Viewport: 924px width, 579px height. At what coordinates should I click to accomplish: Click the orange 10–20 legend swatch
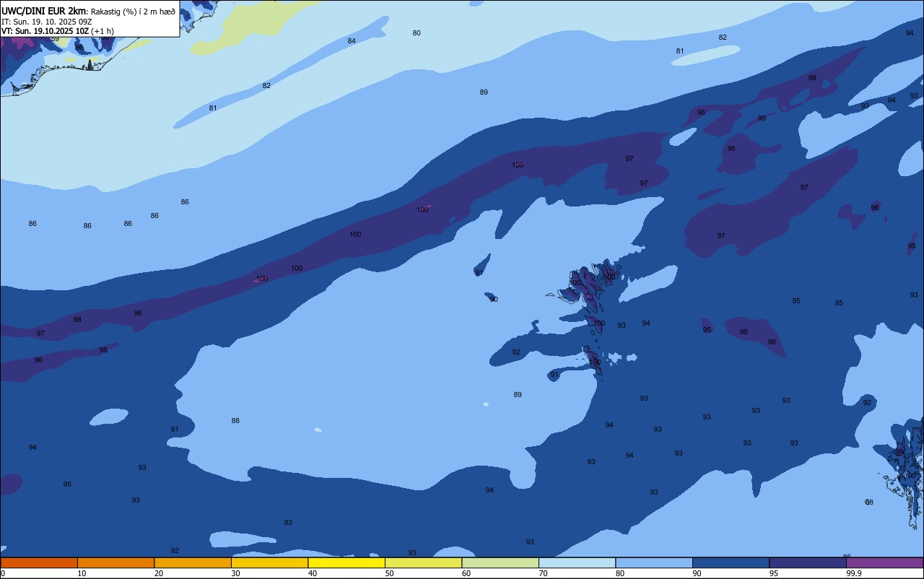tap(115, 562)
